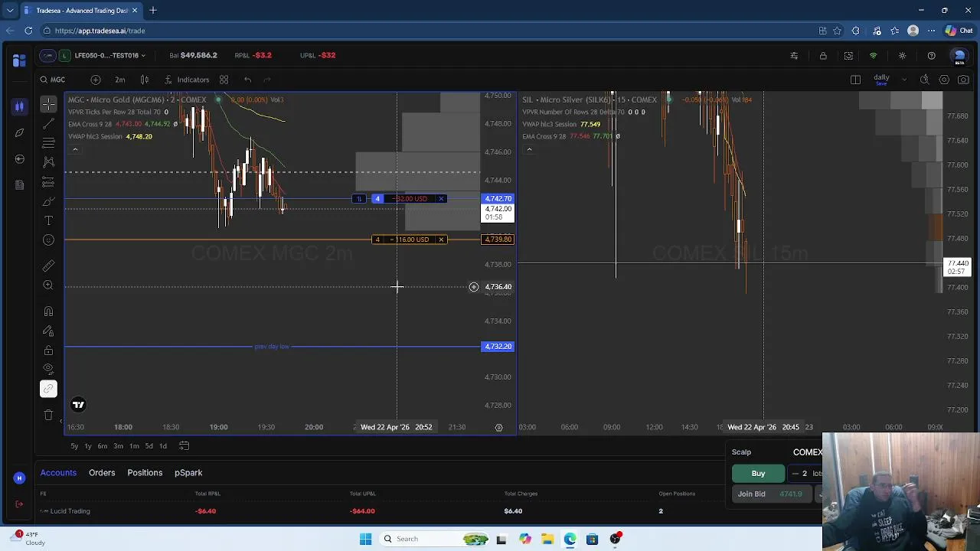Open indicator templates grid

224,80
